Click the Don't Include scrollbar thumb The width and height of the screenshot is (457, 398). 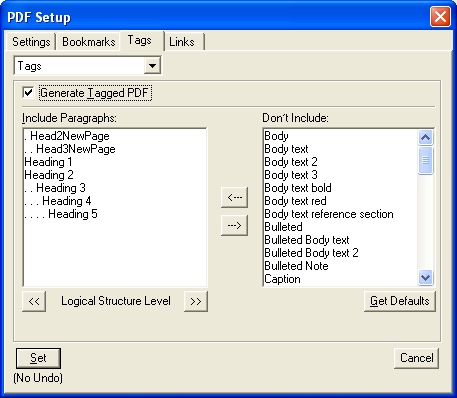click(x=425, y=161)
